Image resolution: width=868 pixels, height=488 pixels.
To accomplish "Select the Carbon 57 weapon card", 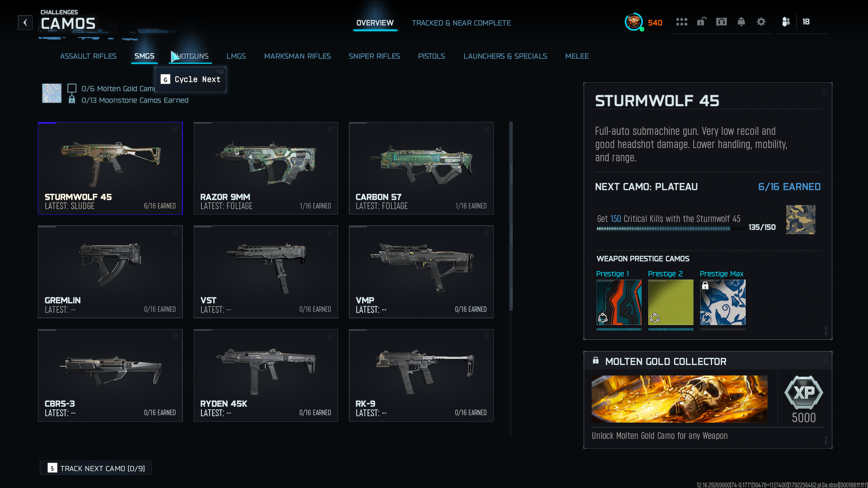I will (421, 168).
